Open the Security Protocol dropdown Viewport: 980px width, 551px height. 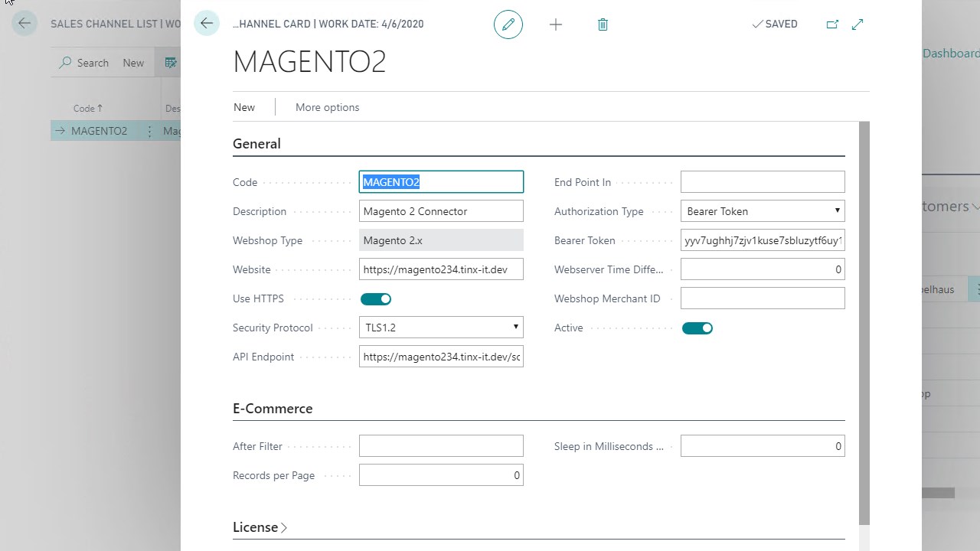pyautogui.click(x=441, y=328)
